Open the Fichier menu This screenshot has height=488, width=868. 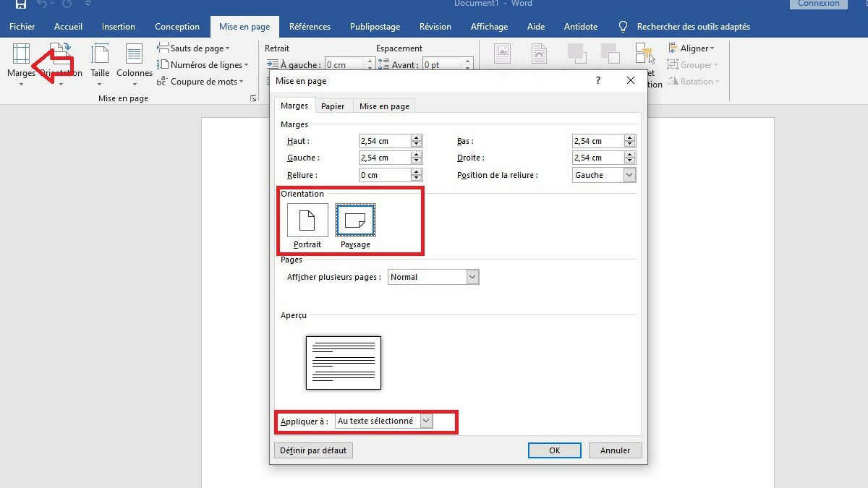22,27
